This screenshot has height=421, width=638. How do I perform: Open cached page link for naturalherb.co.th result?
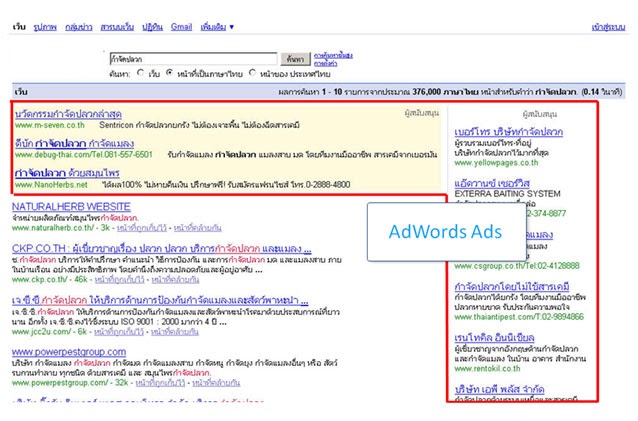[x=142, y=228]
